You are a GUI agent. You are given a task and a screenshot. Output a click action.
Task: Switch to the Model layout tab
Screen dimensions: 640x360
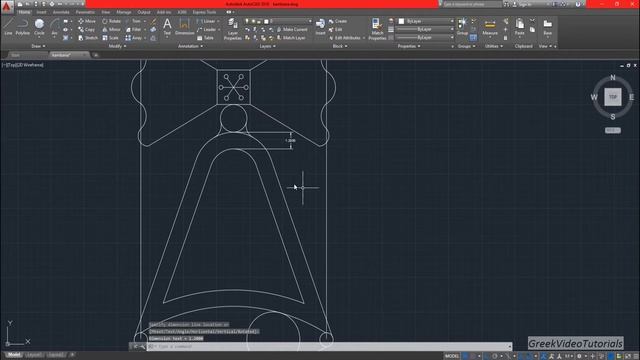[13, 355]
